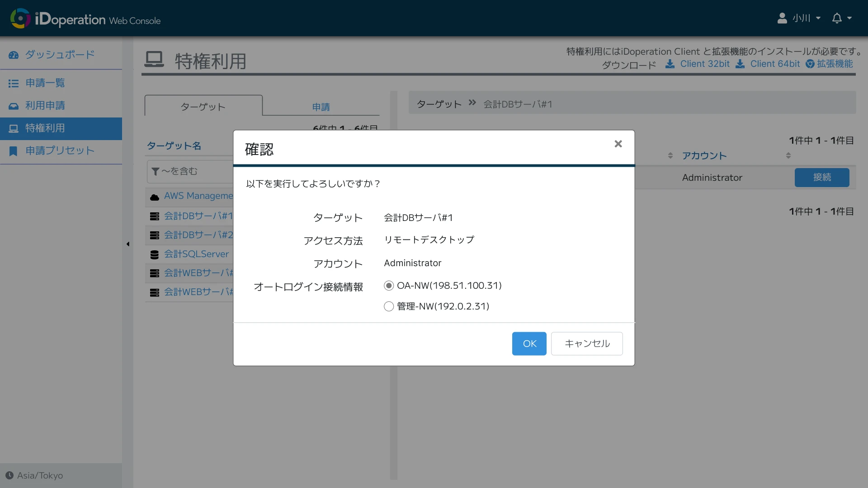The width and height of the screenshot is (868, 488).
Task: Switch to the ターゲット tab
Action: [x=203, y=107]
